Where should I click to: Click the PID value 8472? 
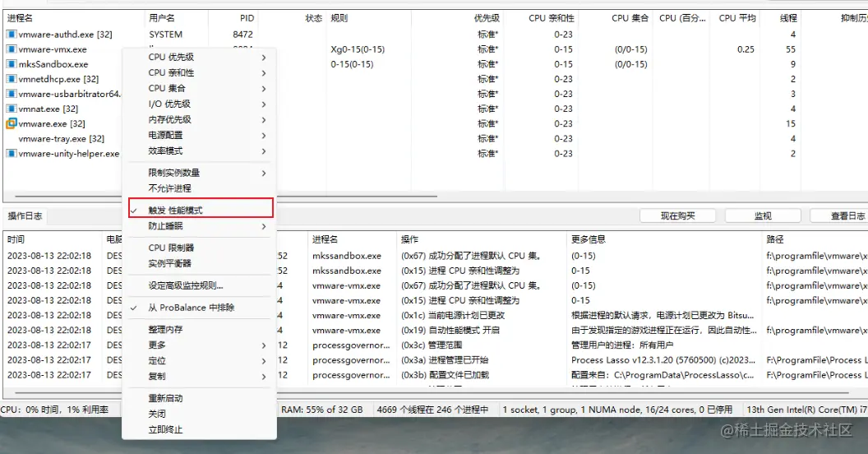tap(243, 35)
